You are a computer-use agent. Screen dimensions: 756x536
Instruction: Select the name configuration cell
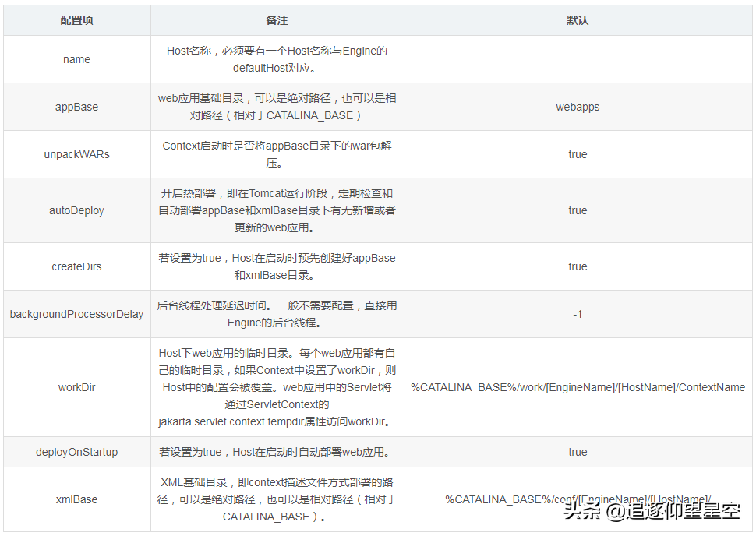click(76, 59)
